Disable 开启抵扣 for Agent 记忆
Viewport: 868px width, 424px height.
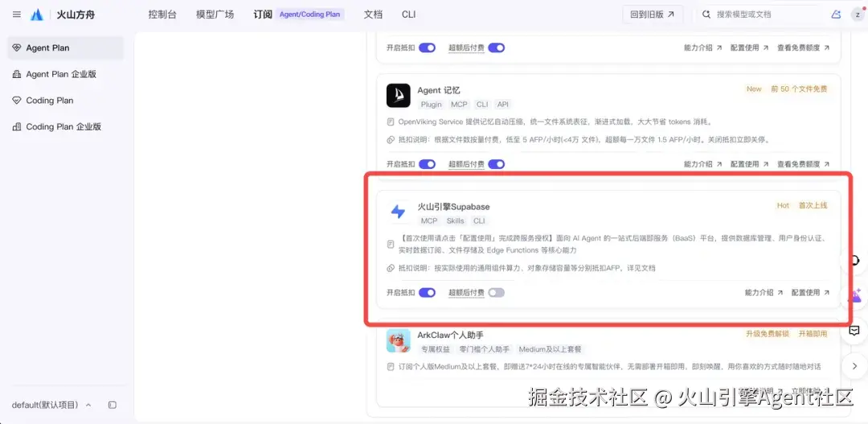pos(427,164)
